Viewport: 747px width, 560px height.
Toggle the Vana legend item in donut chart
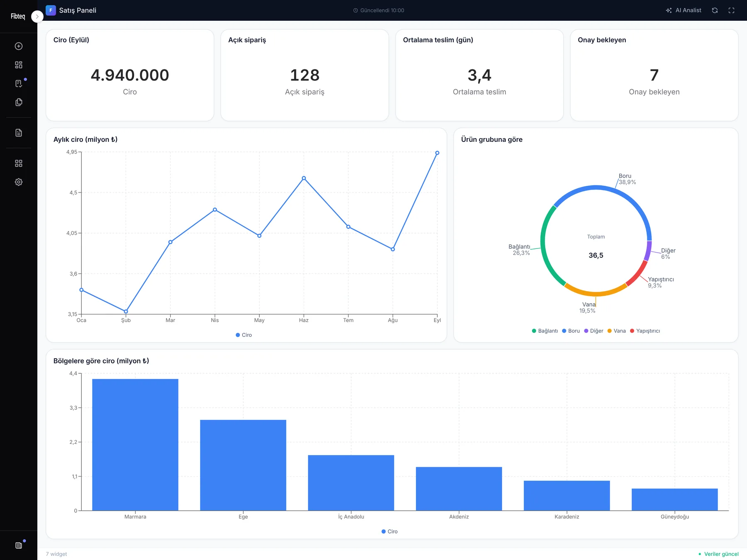click(617, 331)
